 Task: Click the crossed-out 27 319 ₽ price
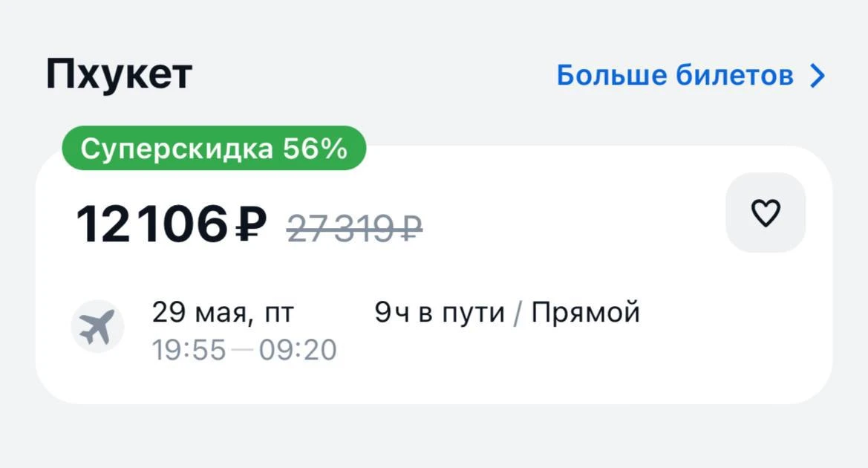coord(354,228)
